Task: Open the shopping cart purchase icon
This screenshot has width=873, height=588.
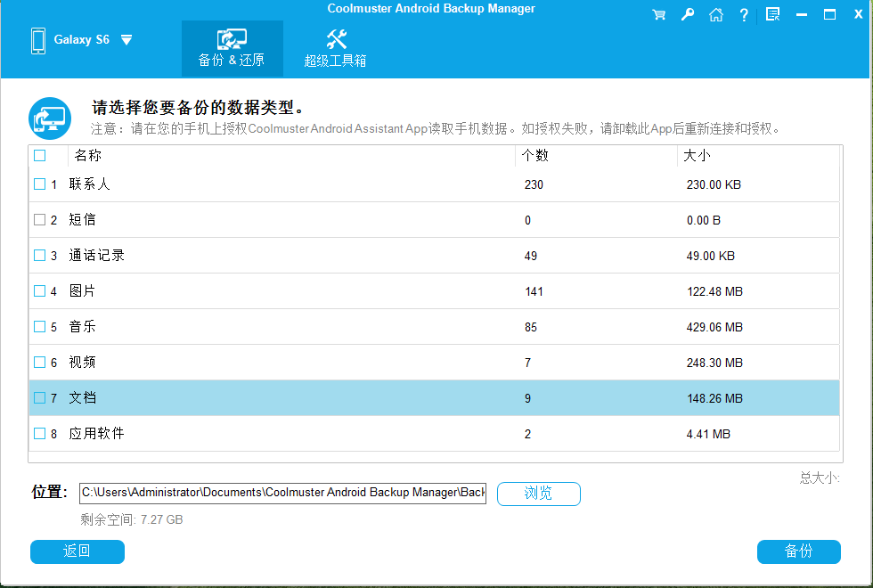Action: pos(658,14)
